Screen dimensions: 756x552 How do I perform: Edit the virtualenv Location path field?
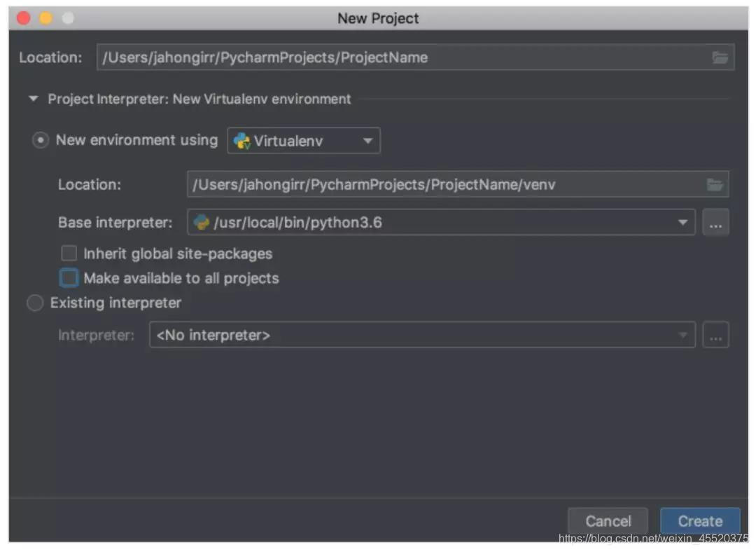point(458,184)
